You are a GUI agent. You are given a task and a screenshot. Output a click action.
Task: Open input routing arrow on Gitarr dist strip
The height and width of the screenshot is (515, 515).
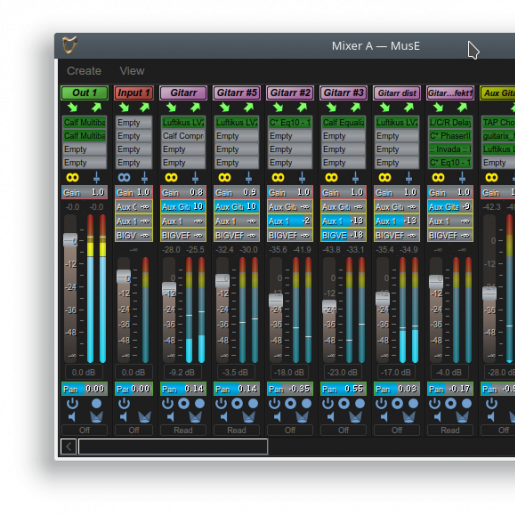(x=385, y=107)
